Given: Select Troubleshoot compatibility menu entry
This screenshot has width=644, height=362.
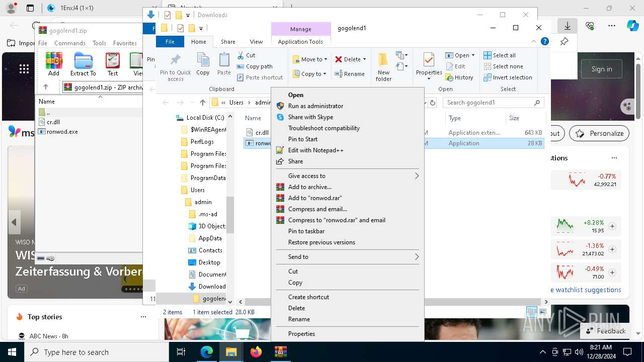Looking at the screenshot, I should pyautogui.click(x=324, y=128).
